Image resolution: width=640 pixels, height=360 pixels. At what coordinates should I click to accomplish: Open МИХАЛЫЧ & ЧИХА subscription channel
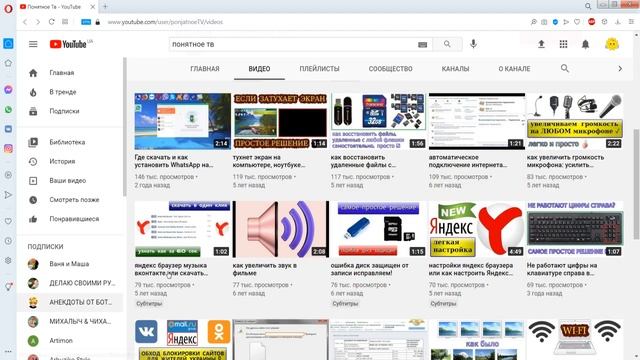69,321
